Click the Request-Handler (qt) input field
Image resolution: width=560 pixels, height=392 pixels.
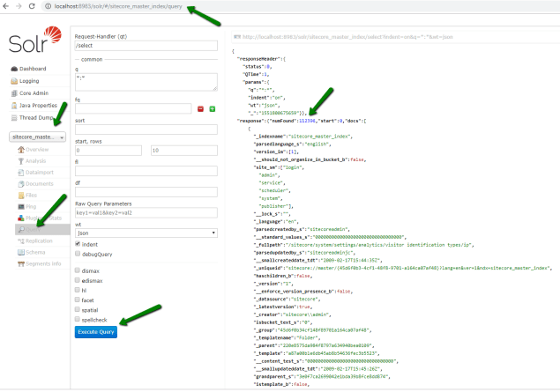click(146, 44)
